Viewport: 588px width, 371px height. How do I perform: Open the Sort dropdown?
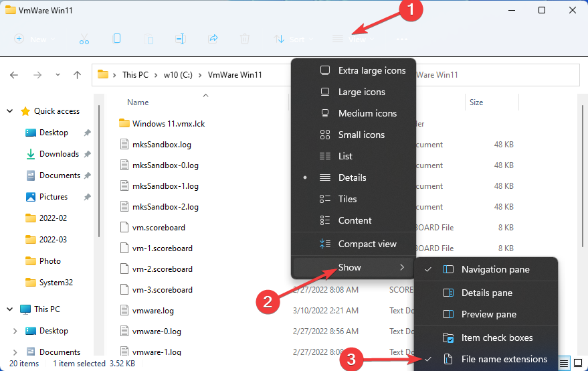tap(293, 39)
